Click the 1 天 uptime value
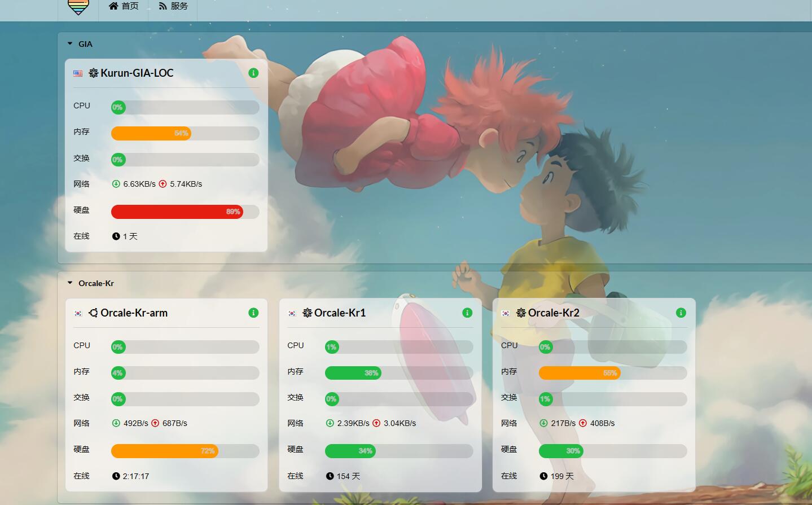Viewport: 812px width, 505px height. 130,236
